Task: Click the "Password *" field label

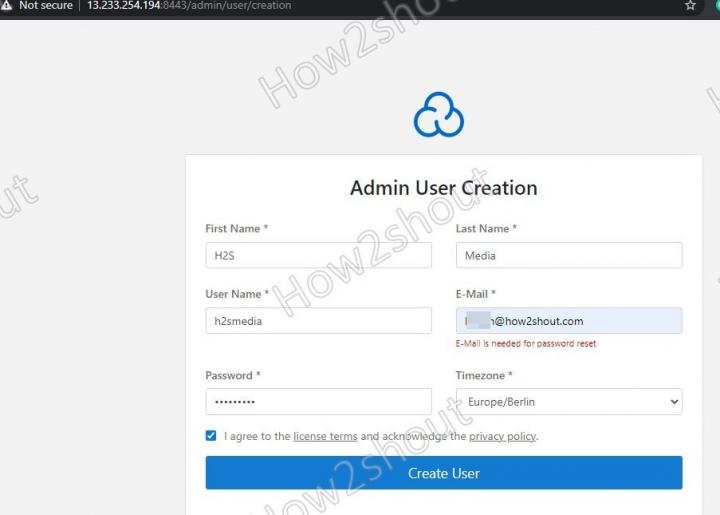Action: pos(233,376)
